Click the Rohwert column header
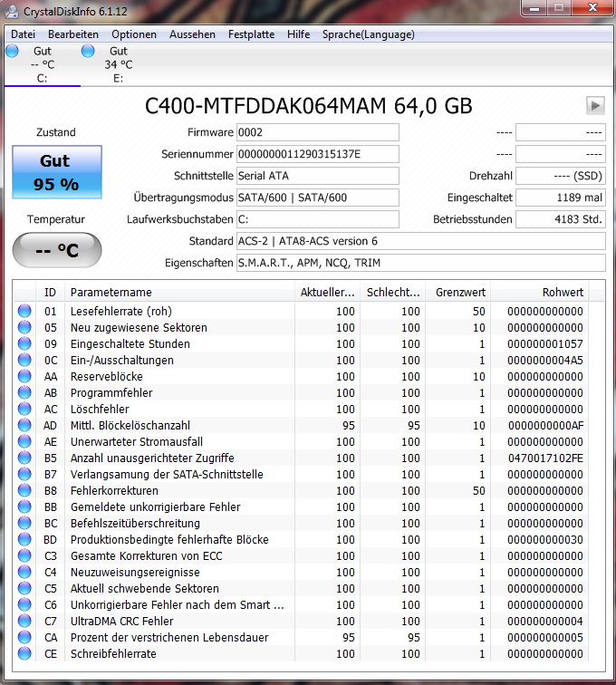 540,293
